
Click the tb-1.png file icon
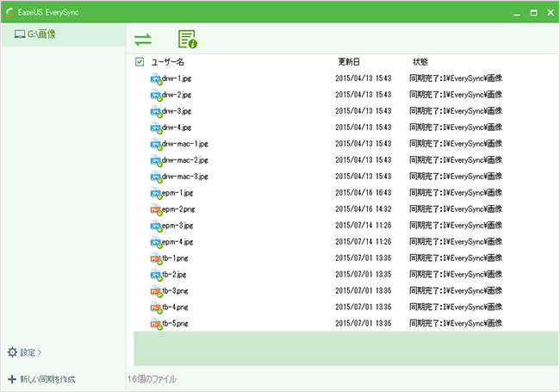(156, 258)
